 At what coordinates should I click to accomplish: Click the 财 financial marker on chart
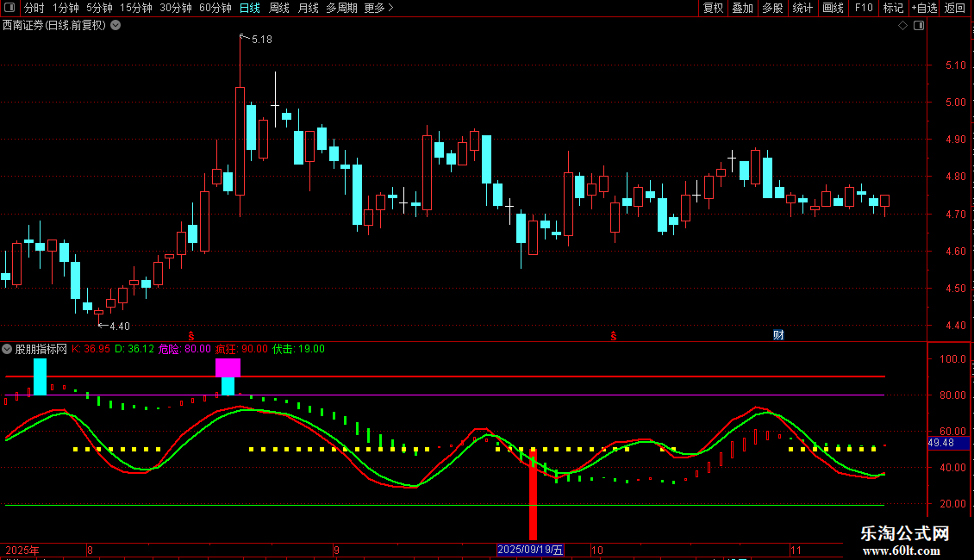[778, 335]
